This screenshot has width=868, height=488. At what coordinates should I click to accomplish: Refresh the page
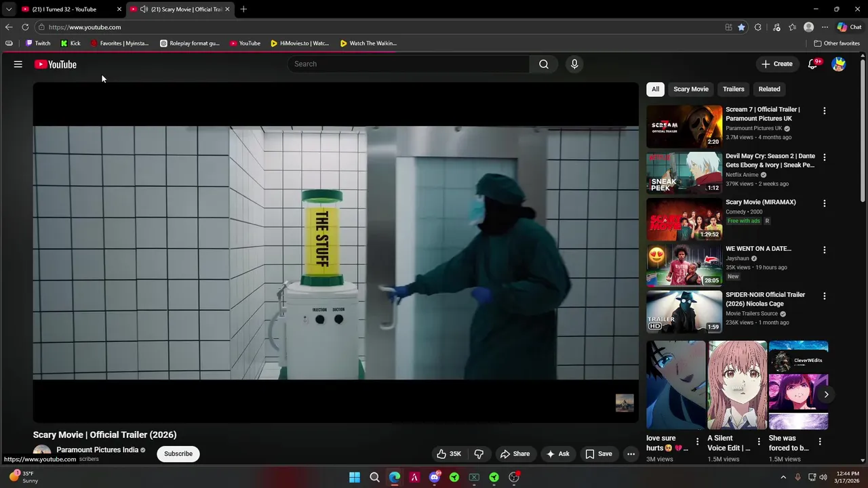[x=25, y=27]
